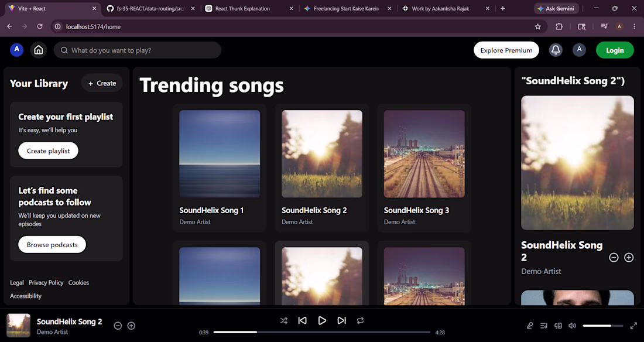The image size is (644, 342).
Task: Click Demo Artist under SoundHelix Song 1
Action: pos(195,222)
